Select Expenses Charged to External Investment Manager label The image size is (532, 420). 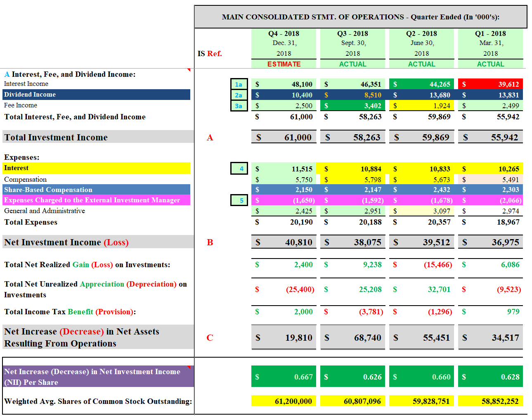tap(97, 200)
